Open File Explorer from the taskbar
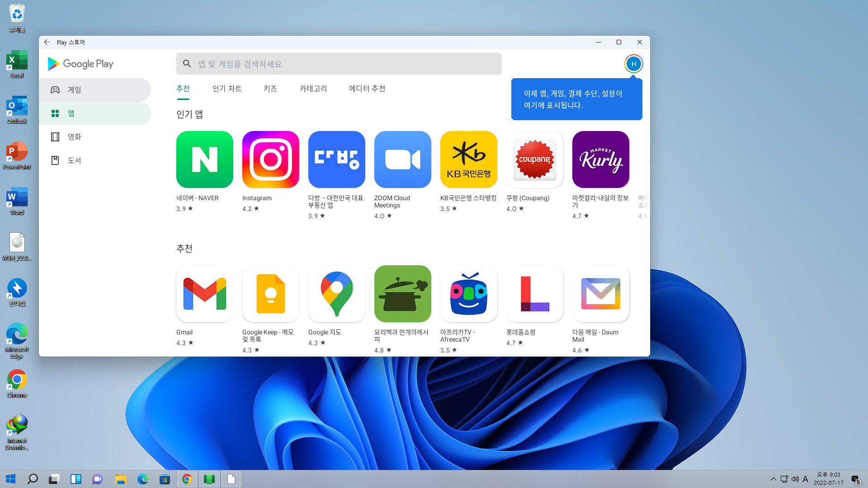 [120, 479]
